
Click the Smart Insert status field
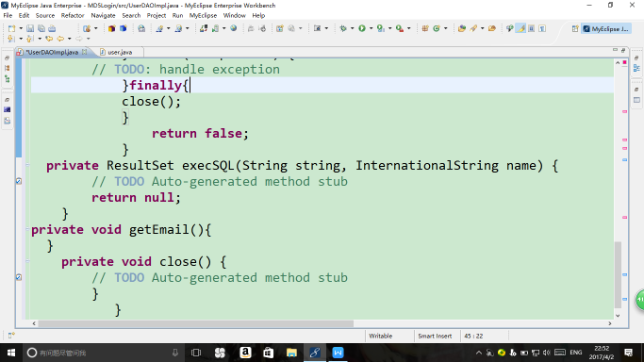pyautogui.click(x=435, y=336)
